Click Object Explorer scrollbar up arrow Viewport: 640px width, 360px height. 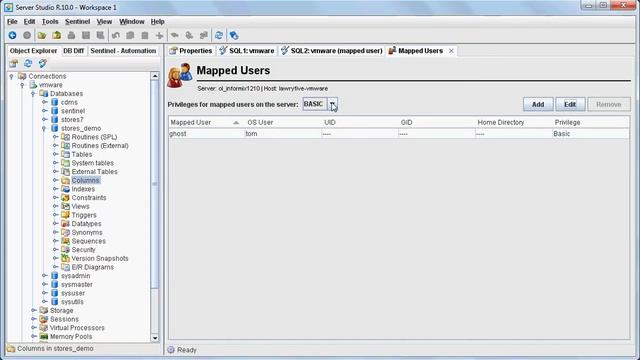tap(155, 76)
